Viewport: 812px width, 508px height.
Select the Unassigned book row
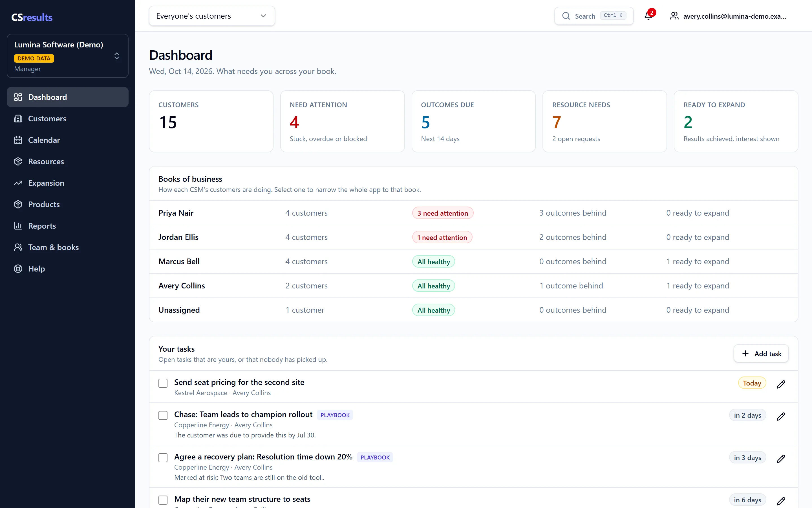pos(473,310)
